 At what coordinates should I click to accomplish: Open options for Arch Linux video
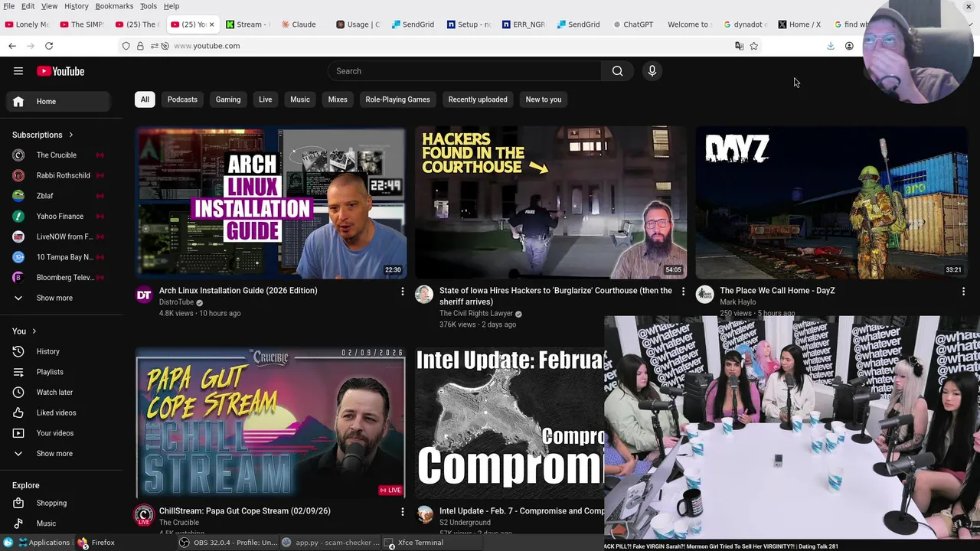pos(402,292)
